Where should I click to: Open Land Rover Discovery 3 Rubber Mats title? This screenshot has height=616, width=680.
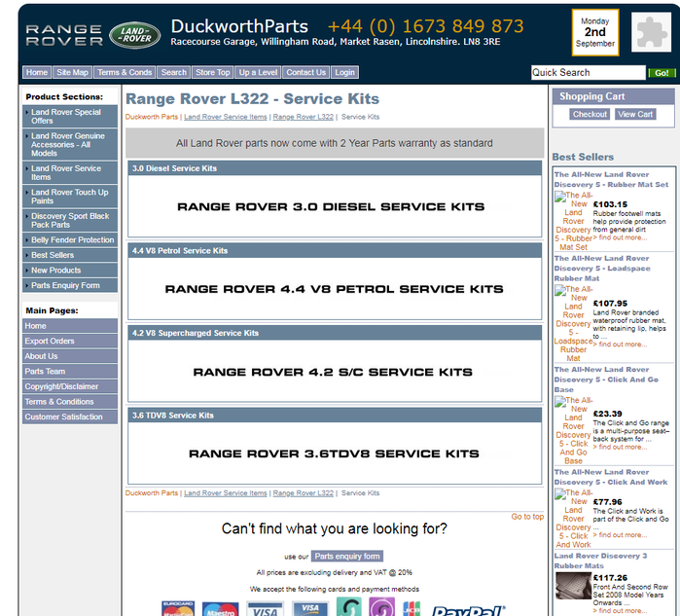600,561
